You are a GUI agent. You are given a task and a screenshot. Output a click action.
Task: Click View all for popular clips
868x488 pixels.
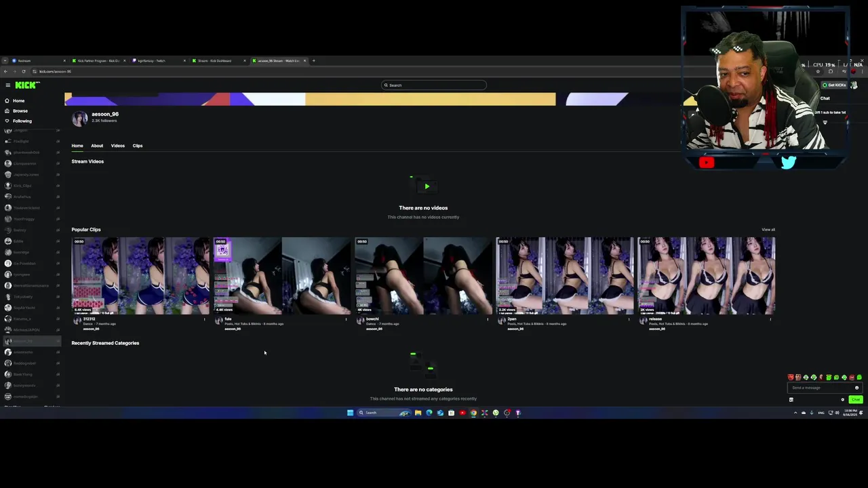pyautogui.click(x=768, y=229)
